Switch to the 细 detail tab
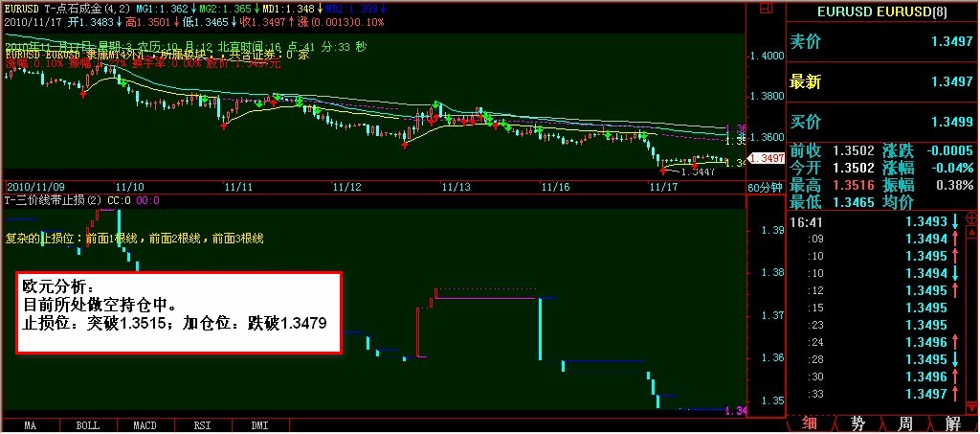 pyautogui.click(x=809, y=424)
